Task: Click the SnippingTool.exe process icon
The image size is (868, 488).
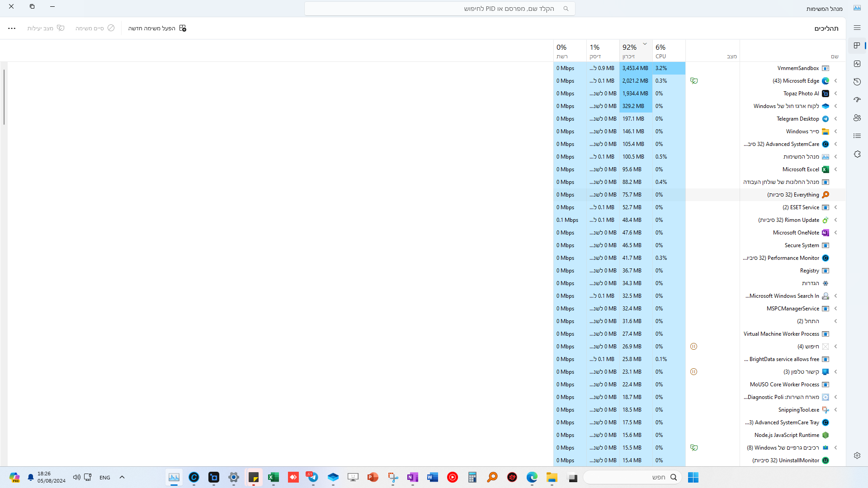Action: [x=826, y=410]
